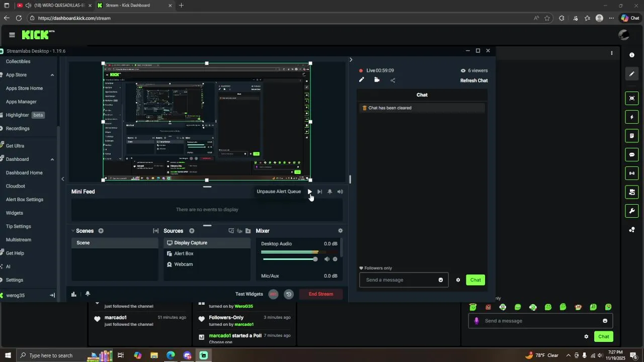Screen dimensions: 644x362
Task: Click the green Chat button in Streamlabs
Action: 475,280
